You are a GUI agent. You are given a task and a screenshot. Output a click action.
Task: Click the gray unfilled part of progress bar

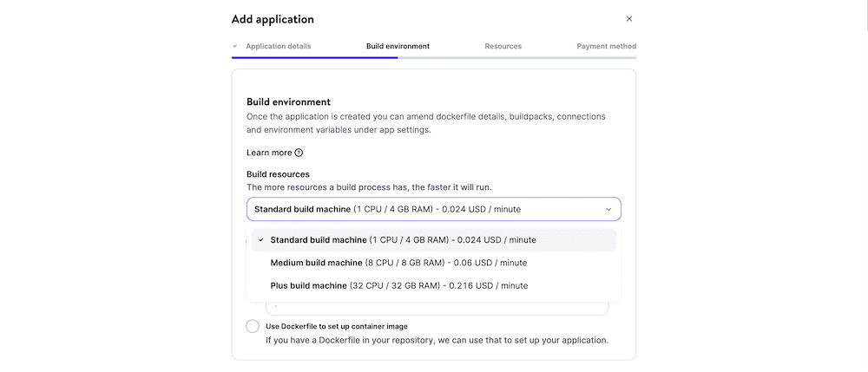(x=516, y=57)
